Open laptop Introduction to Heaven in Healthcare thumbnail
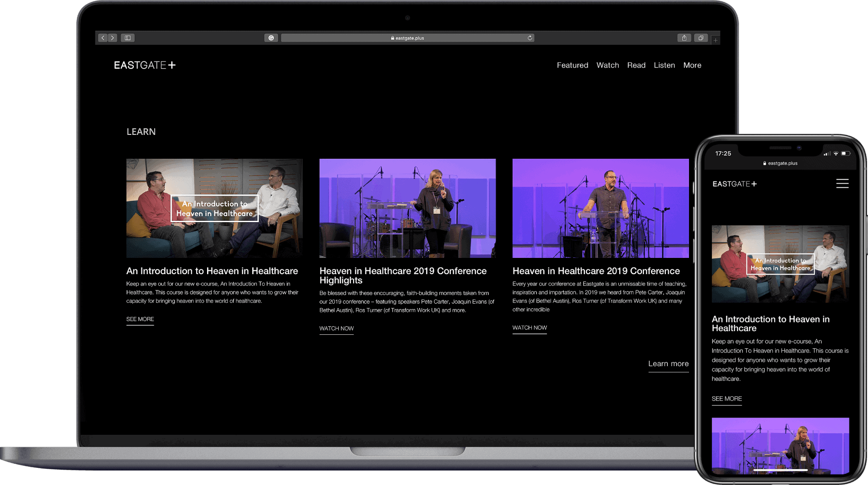Viewport: 868px width, 485px height. pos(214,208)
